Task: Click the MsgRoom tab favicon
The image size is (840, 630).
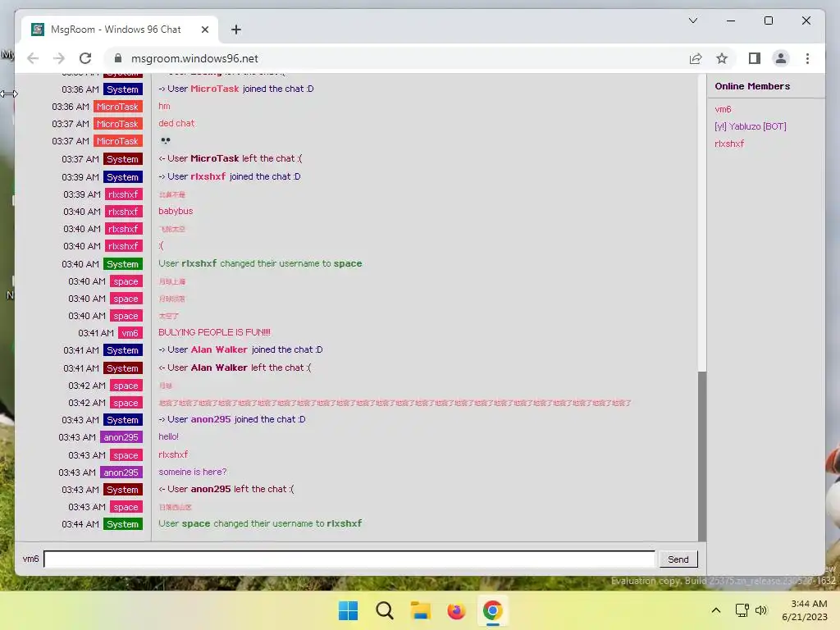Action: click(38, 30)
